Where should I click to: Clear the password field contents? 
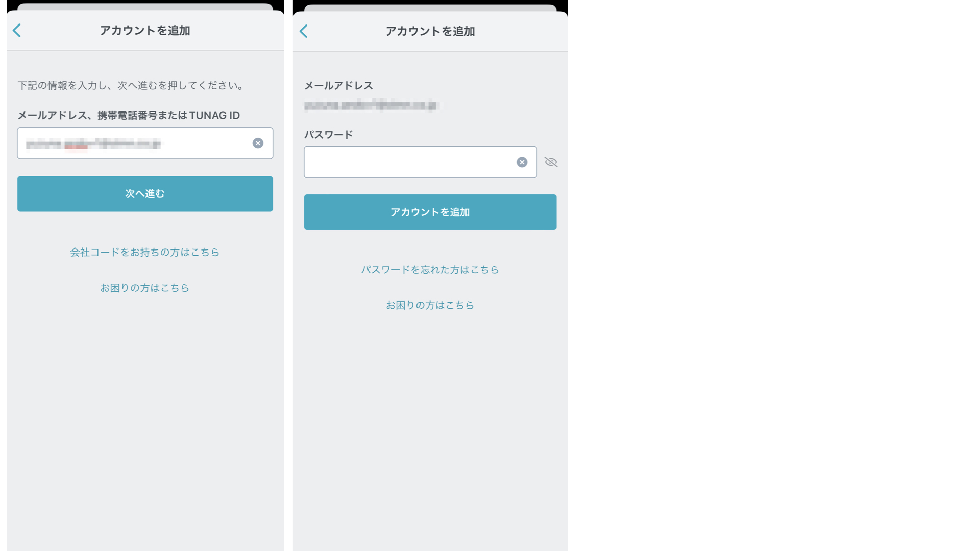[522, 162]
